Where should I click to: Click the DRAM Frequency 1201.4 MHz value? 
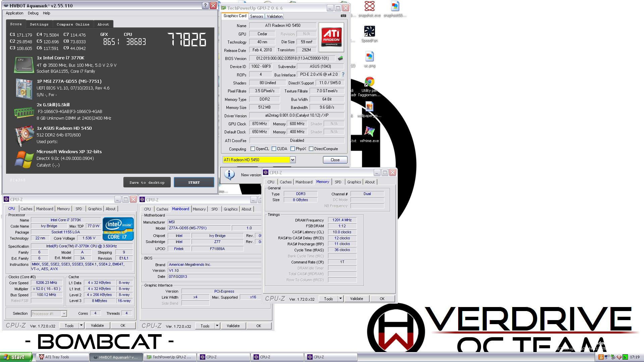point(342,220)
